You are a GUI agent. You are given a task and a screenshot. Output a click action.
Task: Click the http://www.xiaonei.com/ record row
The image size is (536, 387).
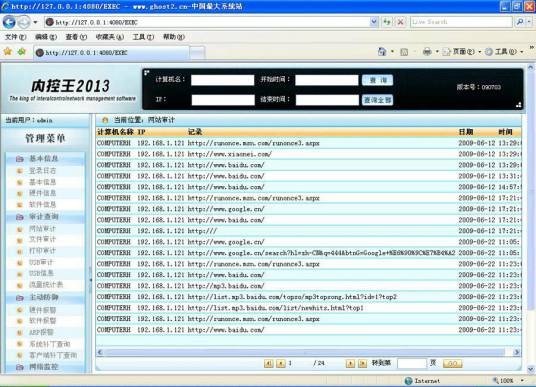(309, 154)
